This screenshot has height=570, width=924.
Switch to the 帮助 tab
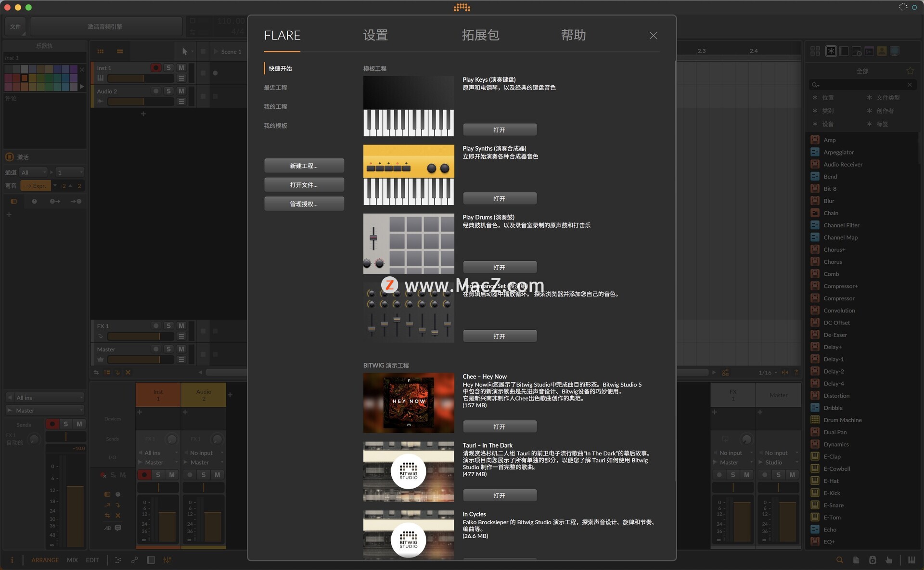click(573, 35)
